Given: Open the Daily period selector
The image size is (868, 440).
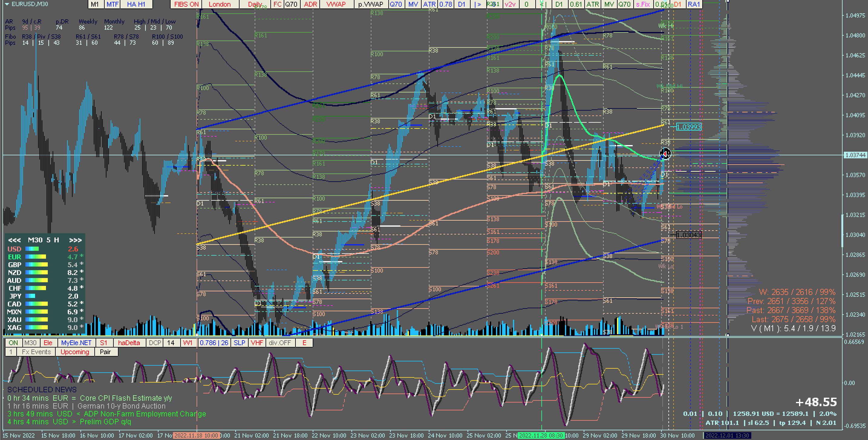Looking at the screenshot, I should pos(255,4).
